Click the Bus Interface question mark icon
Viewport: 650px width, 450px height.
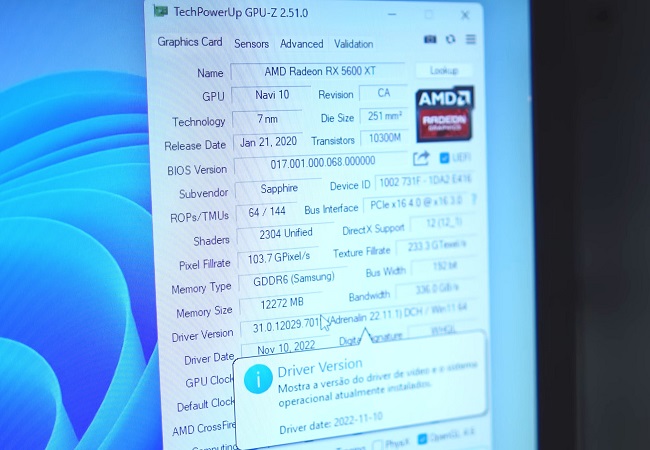coord(473,200)
